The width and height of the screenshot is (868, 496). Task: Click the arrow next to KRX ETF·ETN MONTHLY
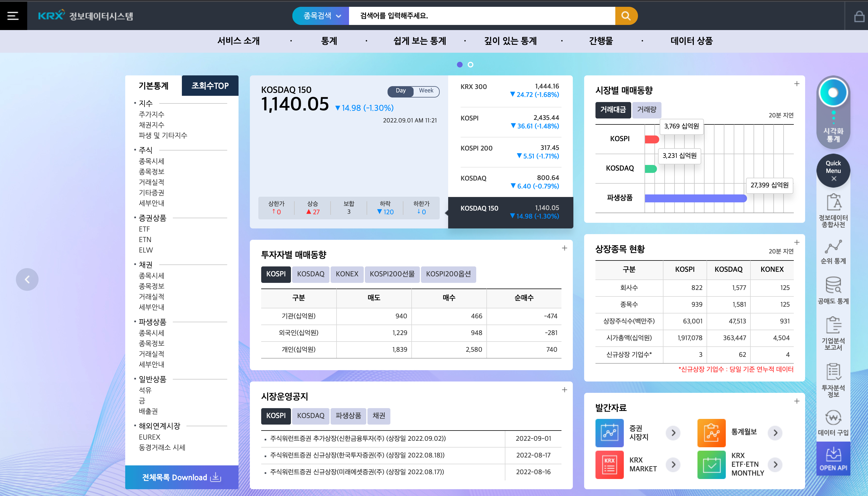(775, 465)
